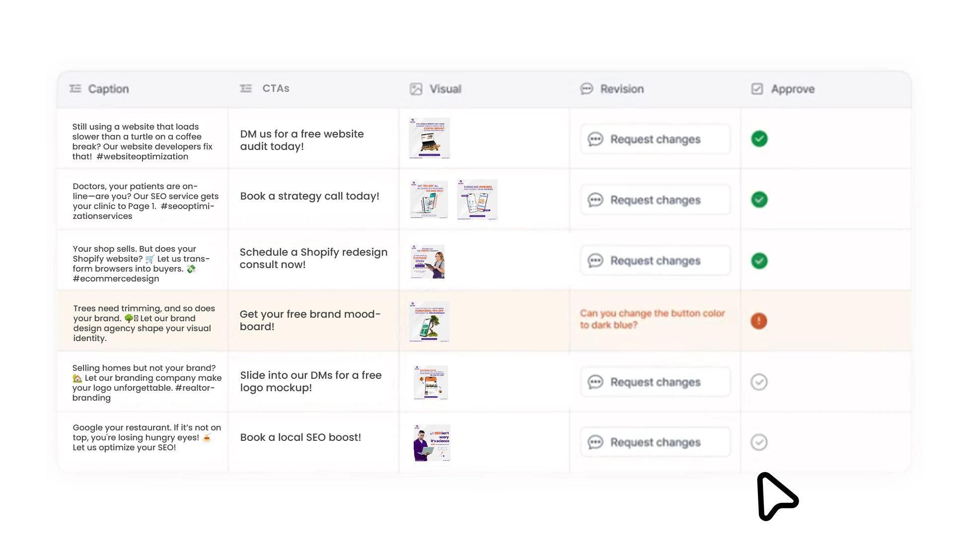Click the CTAs column text icon
The height and width of the screenshot is (560, 968).
pyautogui.click(x=246, y=88)
